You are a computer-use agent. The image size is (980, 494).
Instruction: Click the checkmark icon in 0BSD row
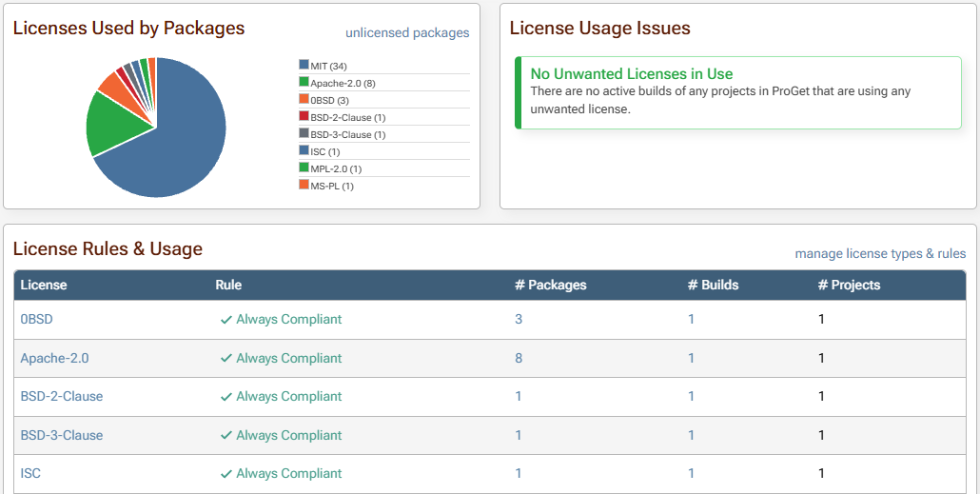(226, 320)
